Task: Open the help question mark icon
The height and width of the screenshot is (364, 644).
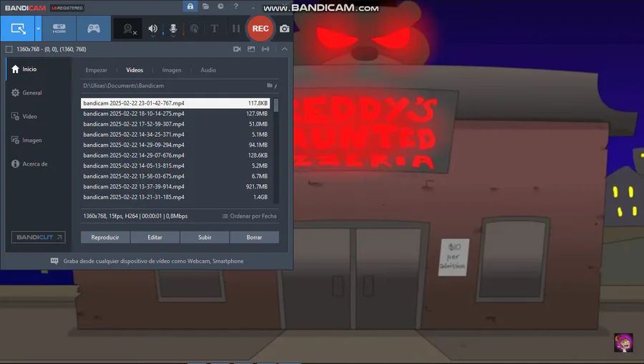Action: [235, 6]
